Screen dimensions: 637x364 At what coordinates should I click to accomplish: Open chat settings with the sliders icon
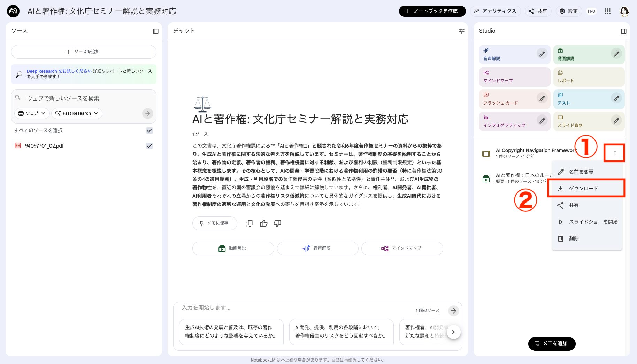461,31
